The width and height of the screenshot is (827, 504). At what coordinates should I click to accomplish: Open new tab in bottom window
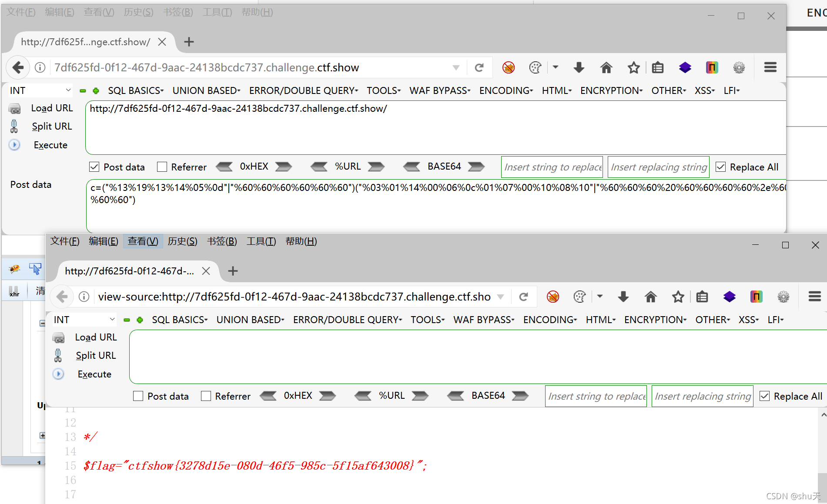[x=233, y=271]
